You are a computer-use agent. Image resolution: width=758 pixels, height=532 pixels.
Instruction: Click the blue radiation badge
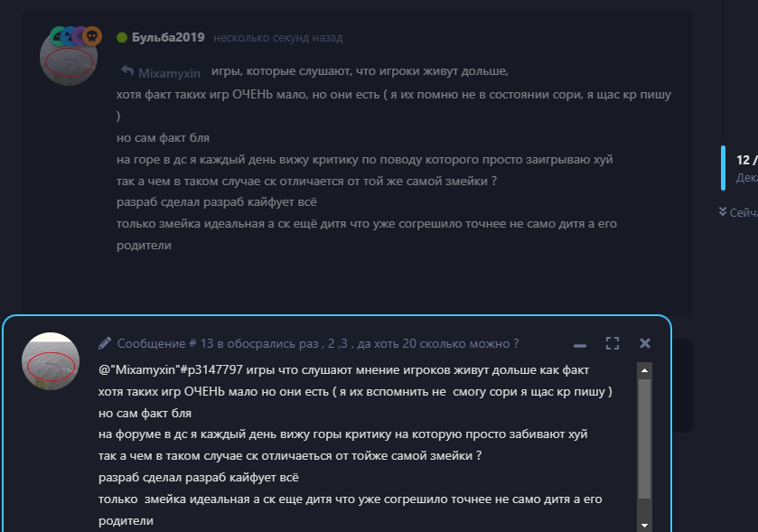[x=70, y=36]
